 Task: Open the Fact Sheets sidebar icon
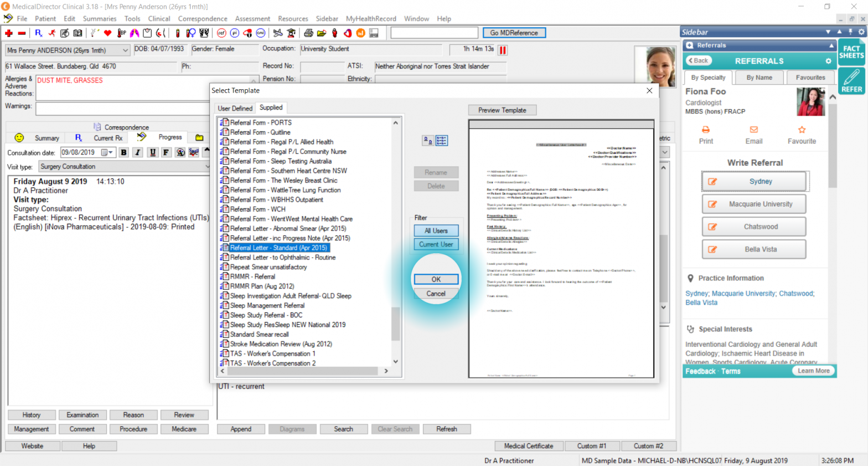(x=851, y=52)
